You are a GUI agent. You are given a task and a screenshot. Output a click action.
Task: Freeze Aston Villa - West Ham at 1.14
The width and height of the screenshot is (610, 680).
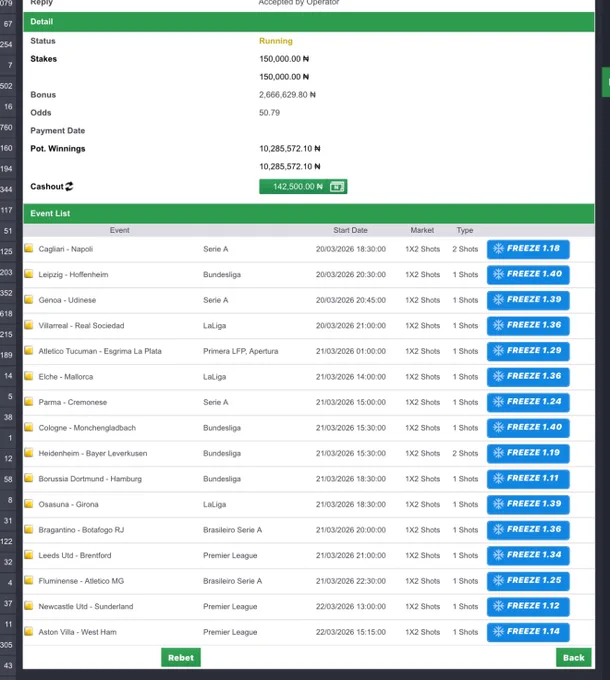[x=528, y=632]
